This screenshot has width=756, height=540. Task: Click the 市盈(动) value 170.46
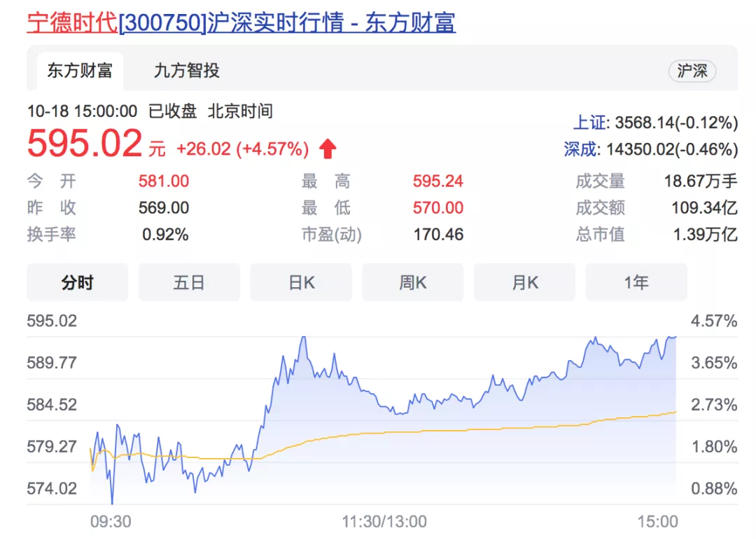(438, 235)
